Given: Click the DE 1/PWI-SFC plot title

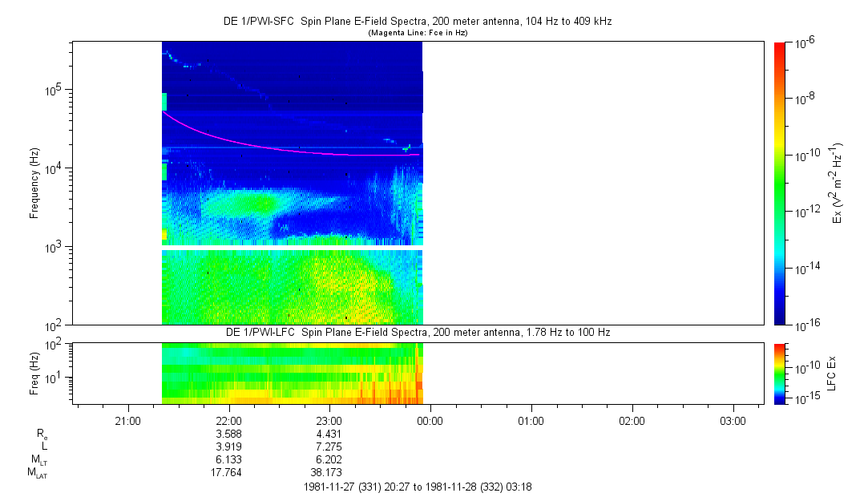Looking at the screenshot, I should (418, 22).
